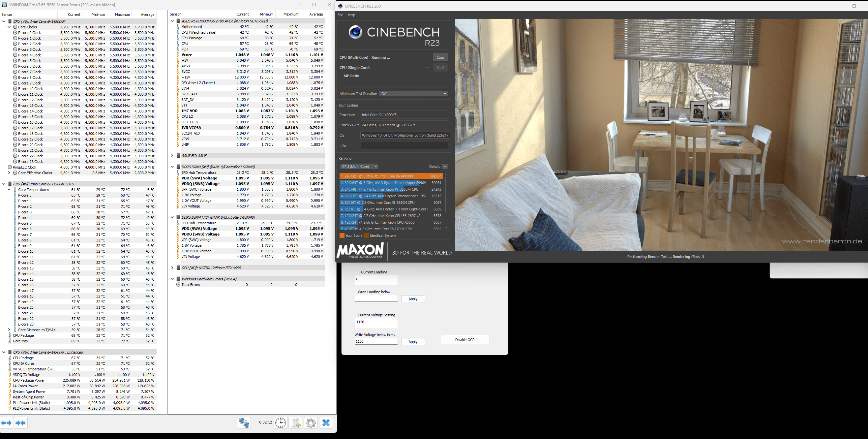Expand the ASUS EC: ASUS sensor group
The image size is (868, 439).
click(x=172, y=155)
